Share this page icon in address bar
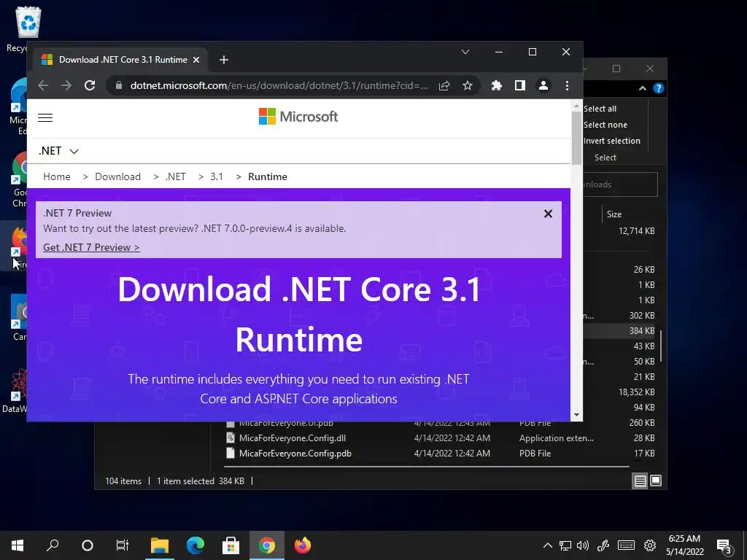The height and width of the screenshot is (560, 747). [x=444, y=86]
